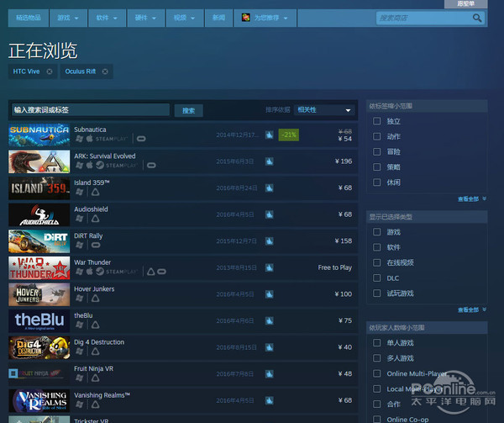
Task: Click Vanishing Realms' Vive icon
Action: [96, 404]
